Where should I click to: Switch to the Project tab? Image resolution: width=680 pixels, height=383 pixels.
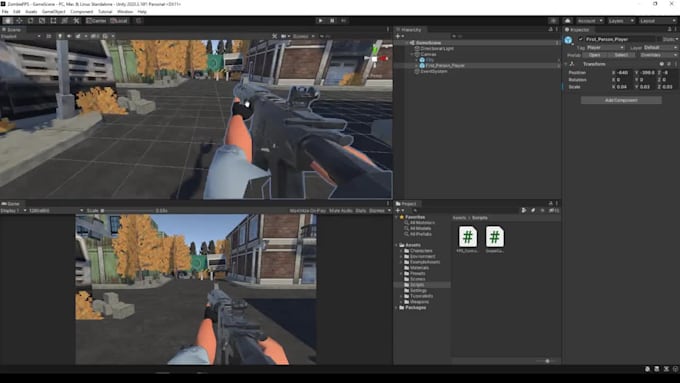coord(406,203)
